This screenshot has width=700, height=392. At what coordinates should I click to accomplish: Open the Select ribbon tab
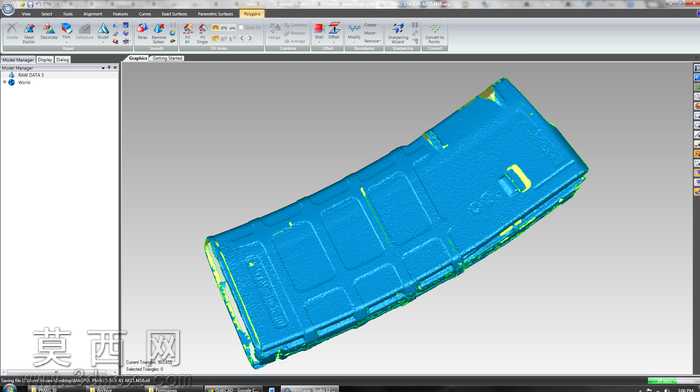[x=46, y=14]
